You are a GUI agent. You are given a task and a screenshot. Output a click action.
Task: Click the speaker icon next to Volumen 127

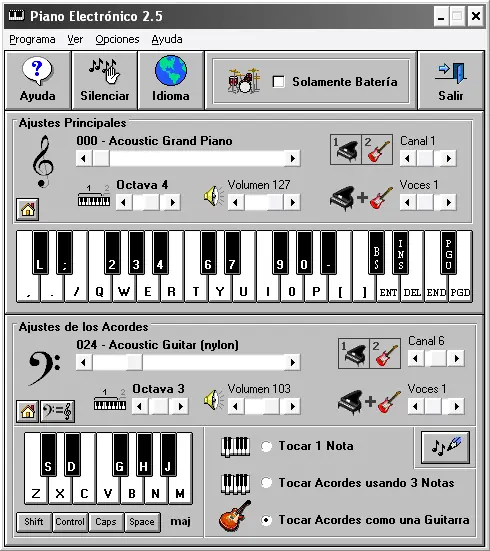point(214,196)
